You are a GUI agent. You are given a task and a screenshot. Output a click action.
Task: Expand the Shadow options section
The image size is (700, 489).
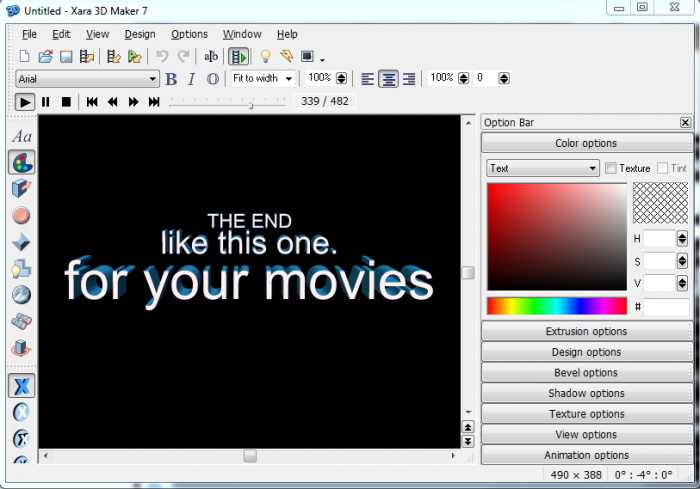click(586, 393)
